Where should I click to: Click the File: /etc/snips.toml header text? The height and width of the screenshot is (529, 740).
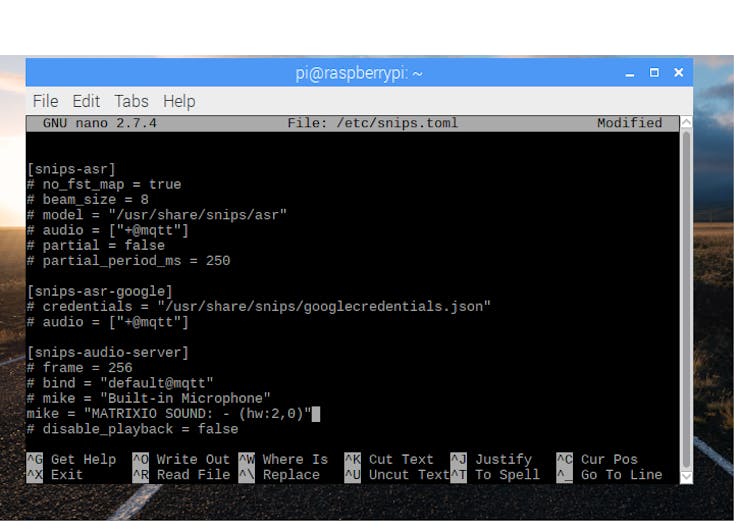coord(373,123)
